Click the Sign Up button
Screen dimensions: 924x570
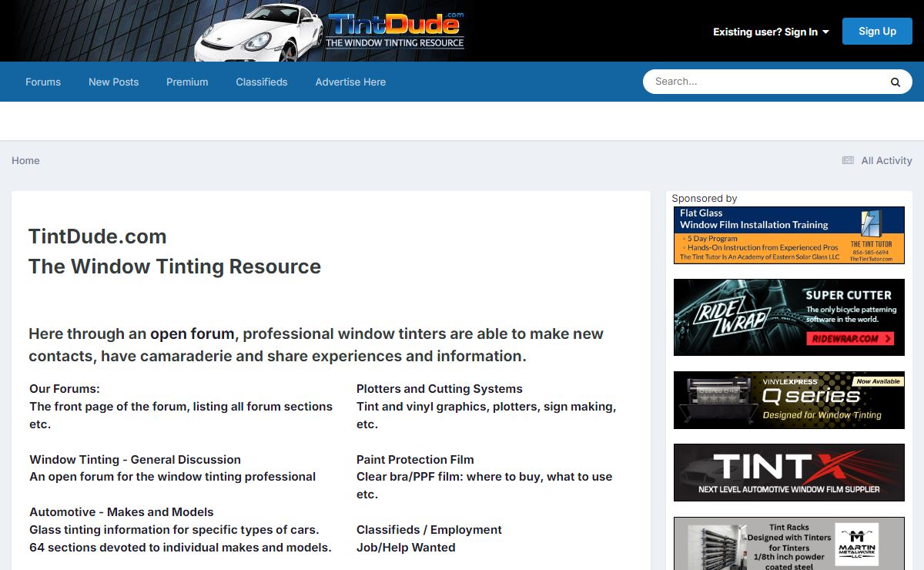pos(877,32)
